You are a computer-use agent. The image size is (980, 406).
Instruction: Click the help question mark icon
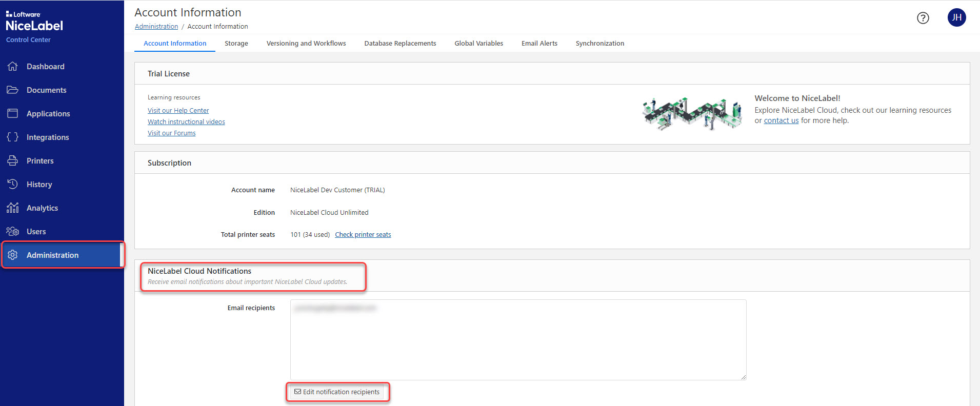(923, 18)
